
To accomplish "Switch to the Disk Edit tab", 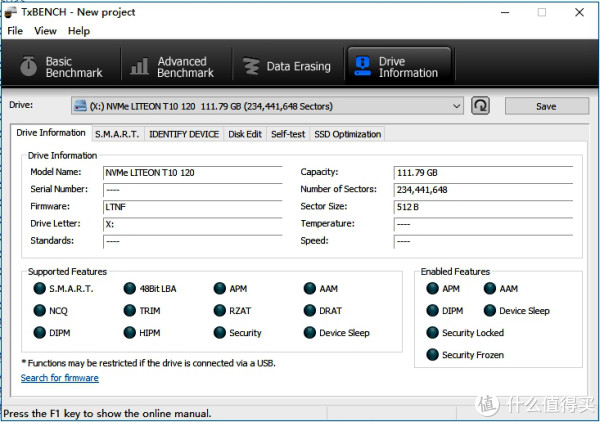I will point(245,134).
